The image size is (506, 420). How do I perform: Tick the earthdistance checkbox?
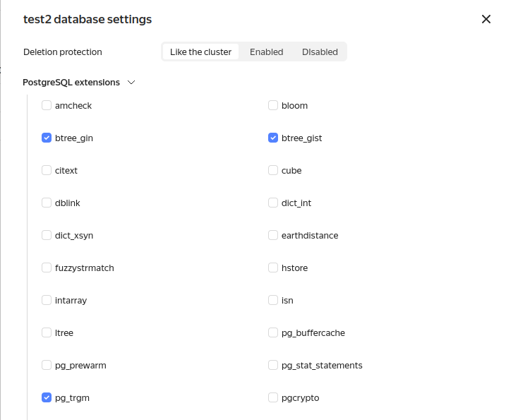pos(273,235)
